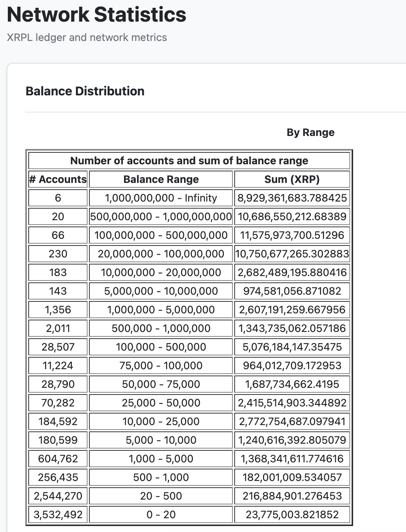406x532 pixels.
Task: Select the 100,000 - 500,000 range cell
Action: (161, 347)
